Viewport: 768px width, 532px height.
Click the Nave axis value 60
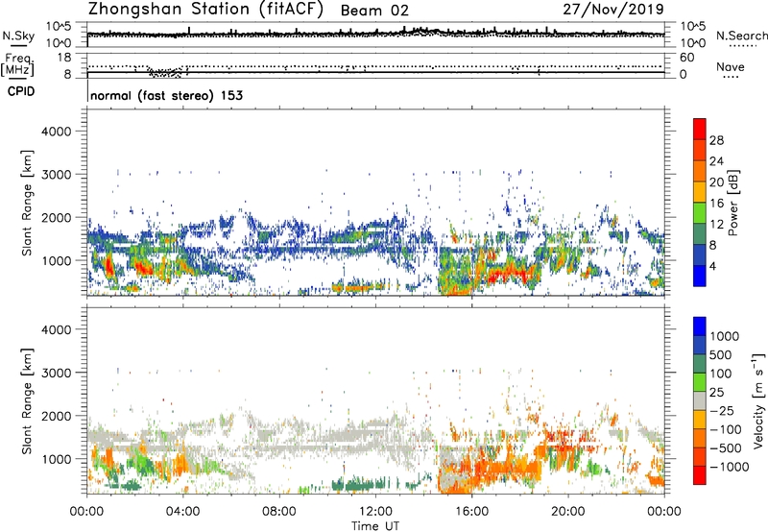point(686,58)
